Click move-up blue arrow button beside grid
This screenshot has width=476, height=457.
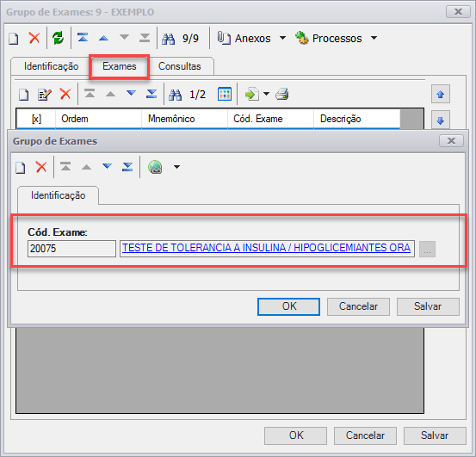[x=441, y=95]
